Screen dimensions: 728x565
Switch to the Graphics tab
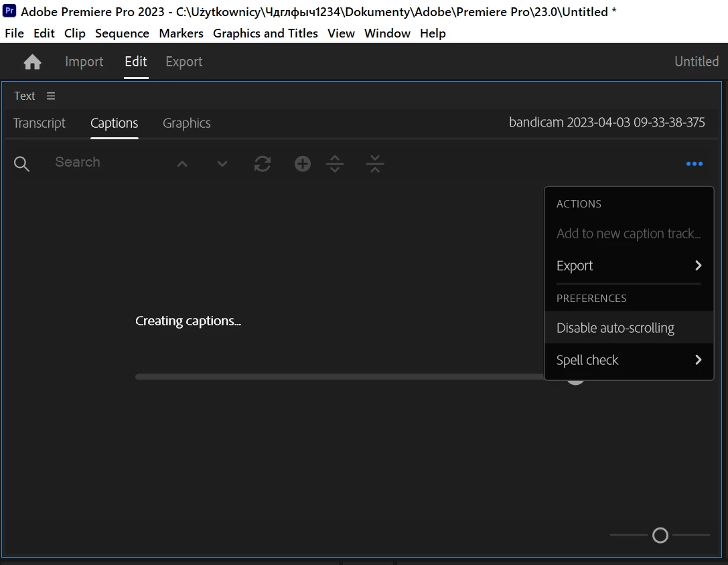[x=187, y=123]
